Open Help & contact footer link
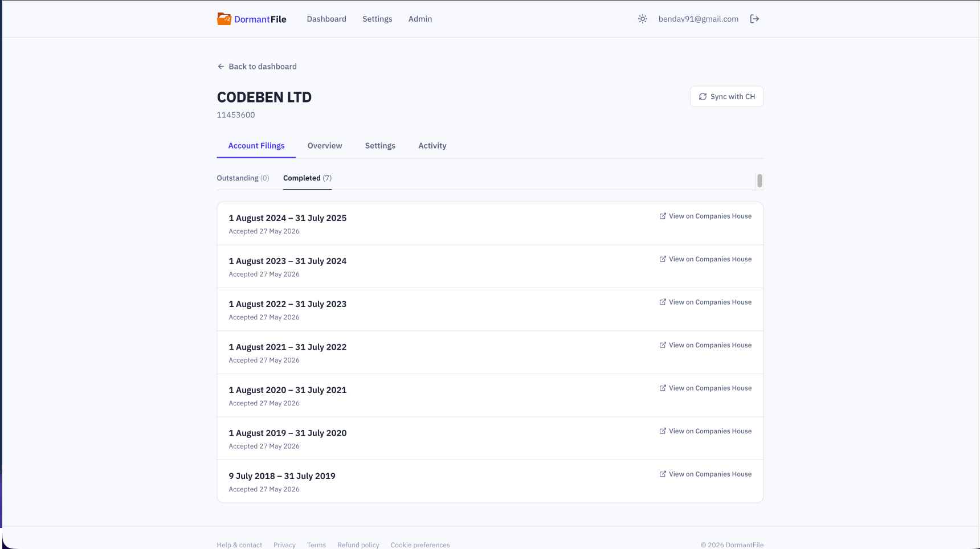Image resolution: width=980 pixels, height=549 pixels. pyautogui.click(x=239, y=545)
